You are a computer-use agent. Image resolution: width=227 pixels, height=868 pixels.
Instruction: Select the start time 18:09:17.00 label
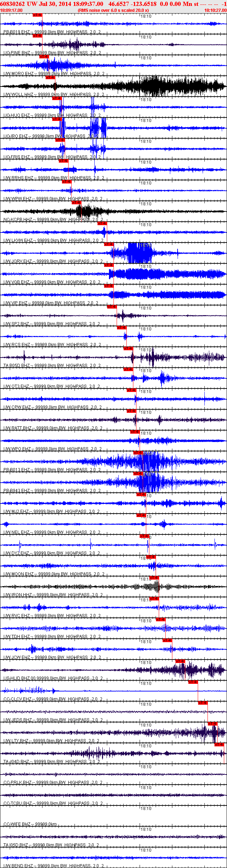(x=11, y=10)
